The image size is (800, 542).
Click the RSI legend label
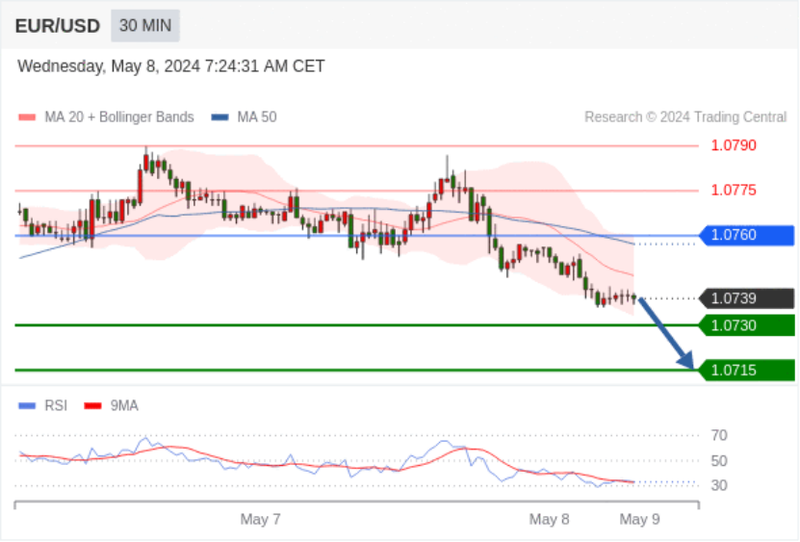click(56, 406)
